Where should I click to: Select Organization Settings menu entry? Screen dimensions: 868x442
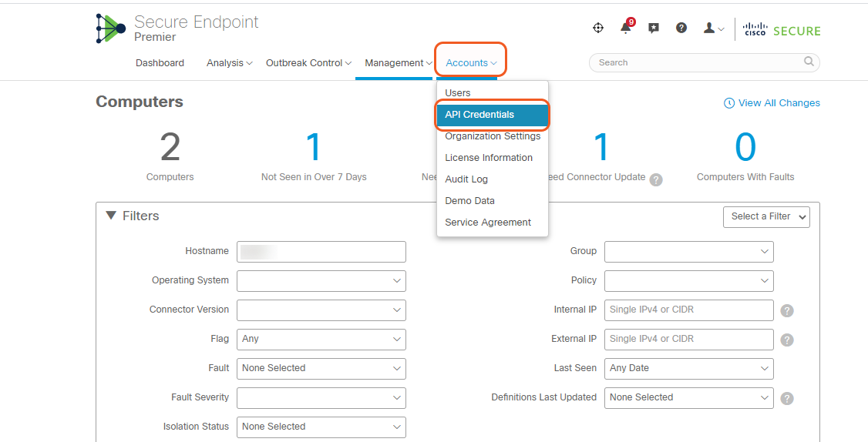click(492, 136)
